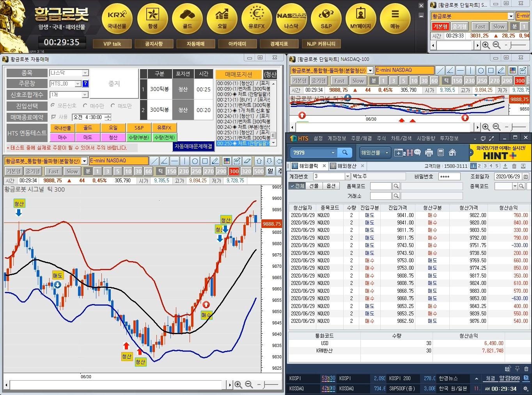This screenshot has height=395, width=532.
Task: Open the strategy dropdown in the large chart
Action: pos(84,161)
